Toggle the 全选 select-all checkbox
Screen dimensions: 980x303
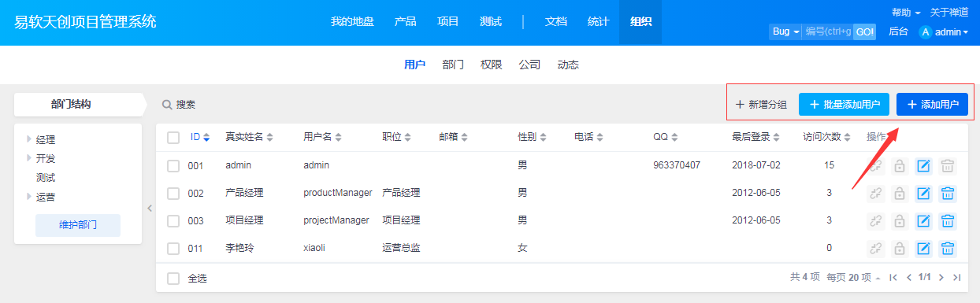coord(173,279)
